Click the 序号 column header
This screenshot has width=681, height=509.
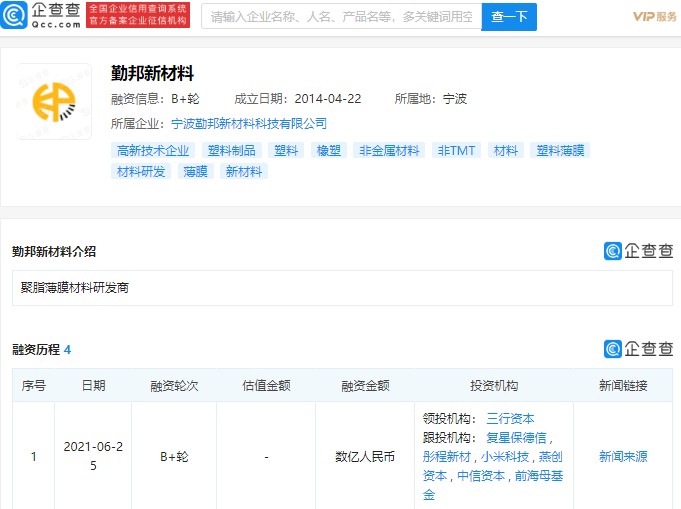coord(33,385)
